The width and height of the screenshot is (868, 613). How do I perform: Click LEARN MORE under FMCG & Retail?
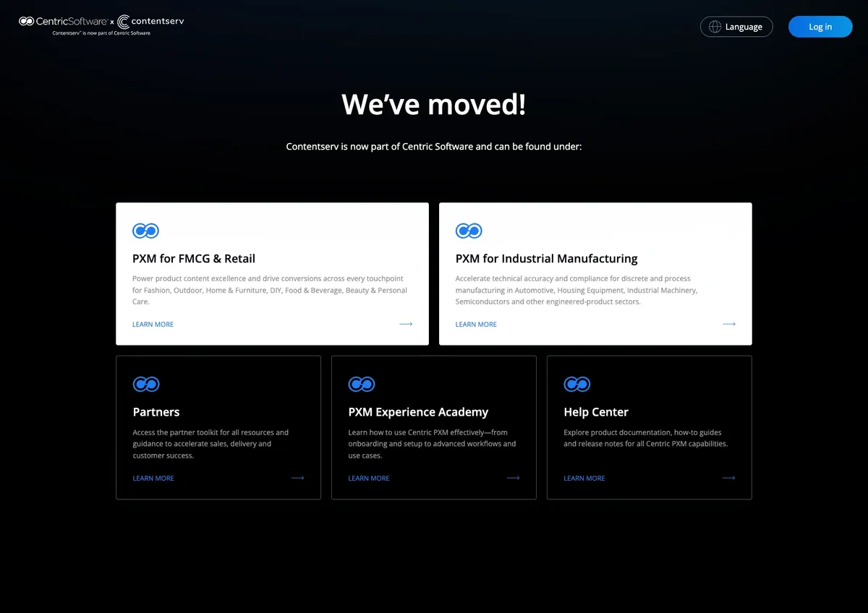pos(153,325)
